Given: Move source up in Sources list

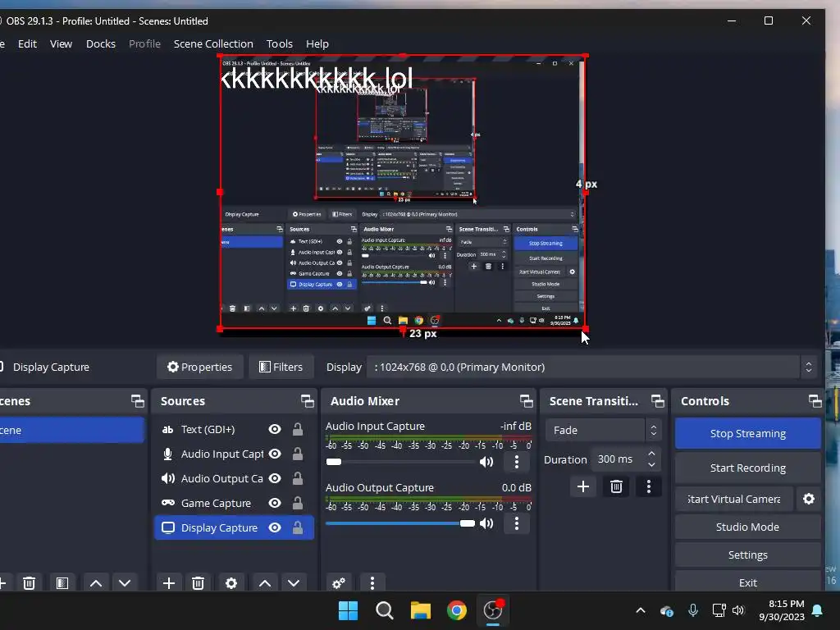Looking at the screenshot, I should click(265, 583).
